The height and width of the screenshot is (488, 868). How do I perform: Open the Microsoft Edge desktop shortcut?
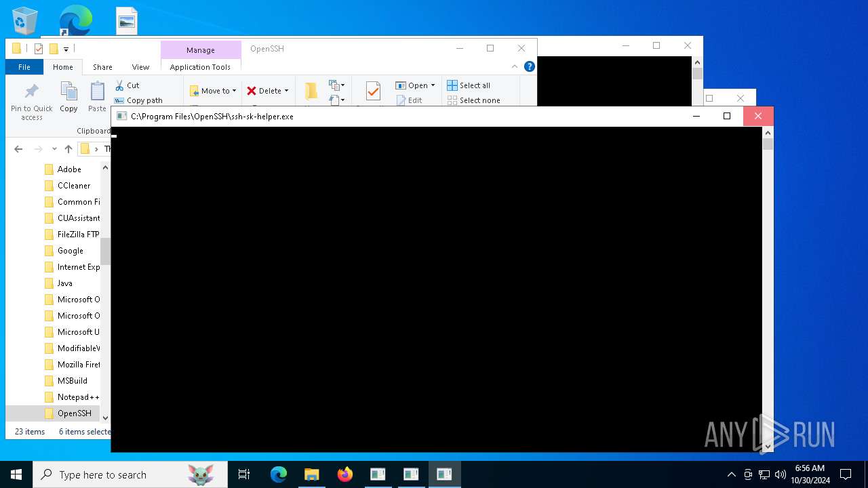click(75, 21)
